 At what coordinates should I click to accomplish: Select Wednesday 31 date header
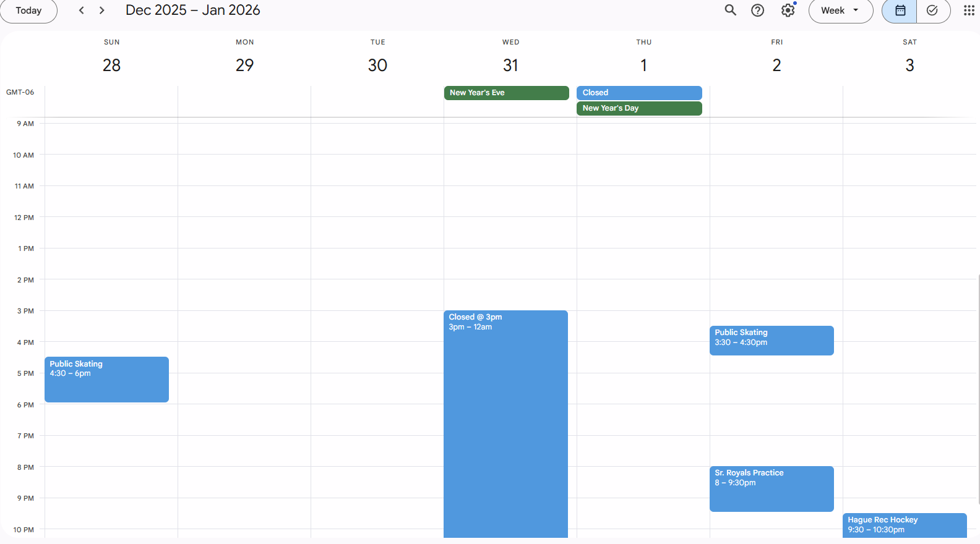click(510, 65)
